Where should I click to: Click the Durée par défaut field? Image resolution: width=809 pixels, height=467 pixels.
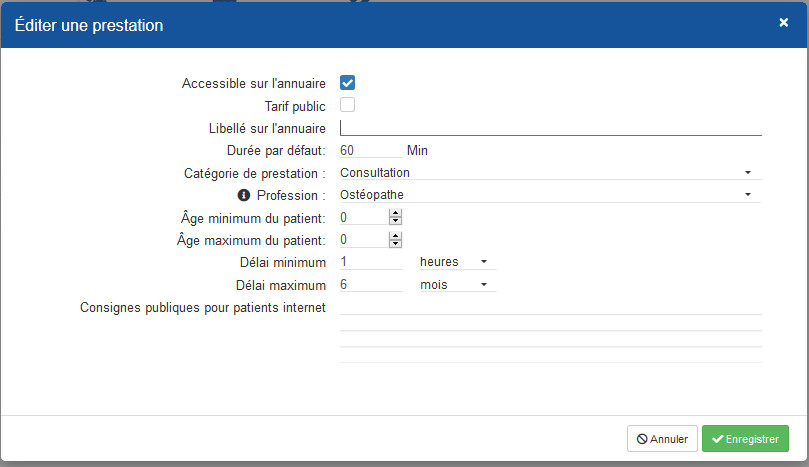pos(371,150)
